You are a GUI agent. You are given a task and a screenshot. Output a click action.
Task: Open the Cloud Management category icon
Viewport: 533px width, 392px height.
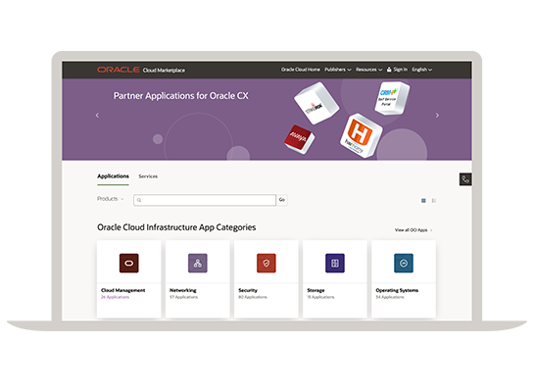128,263
